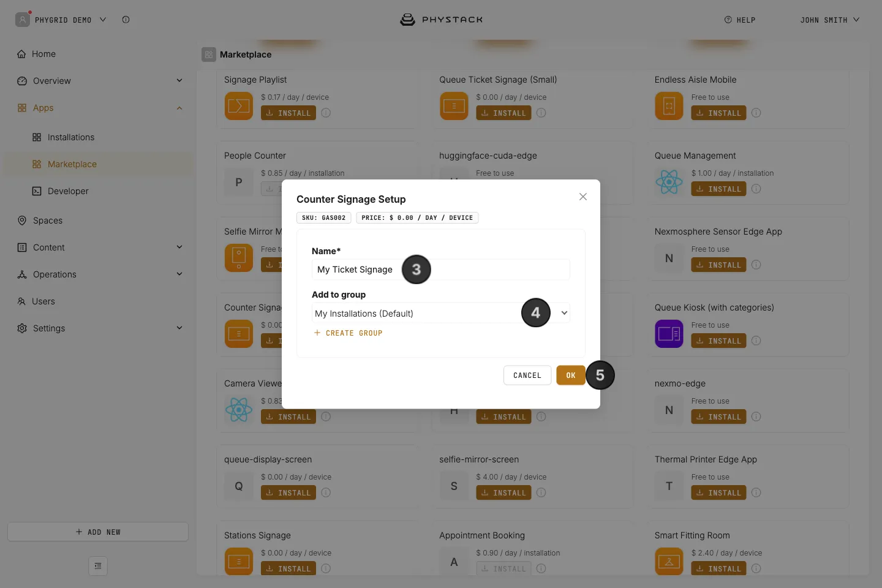Expand the Content sidebar section
This screenshot has width=882, height=588.
point(179,247)
